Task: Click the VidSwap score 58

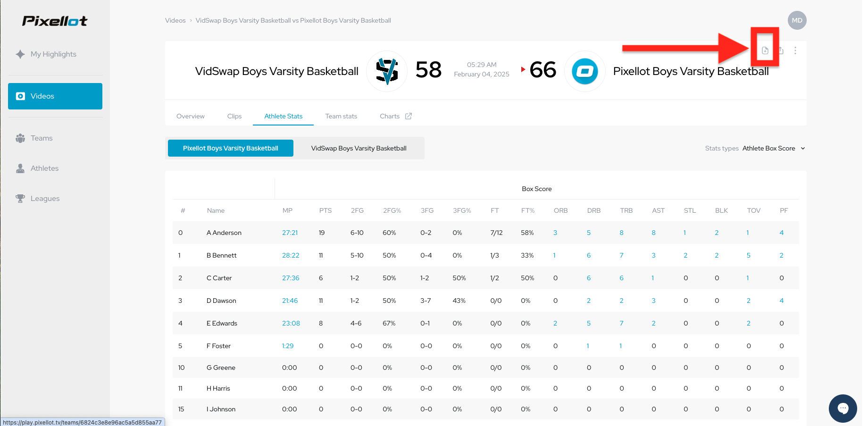Action: tap(429, 70)
